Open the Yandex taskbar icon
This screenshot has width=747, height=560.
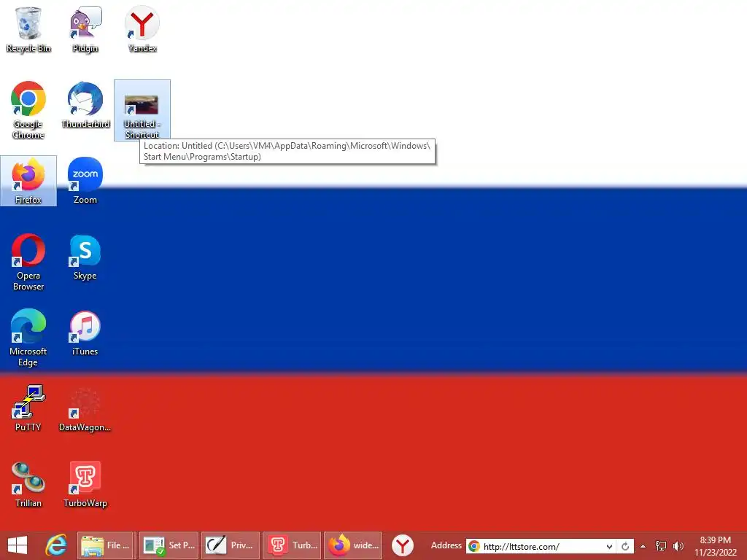[403, 545]
